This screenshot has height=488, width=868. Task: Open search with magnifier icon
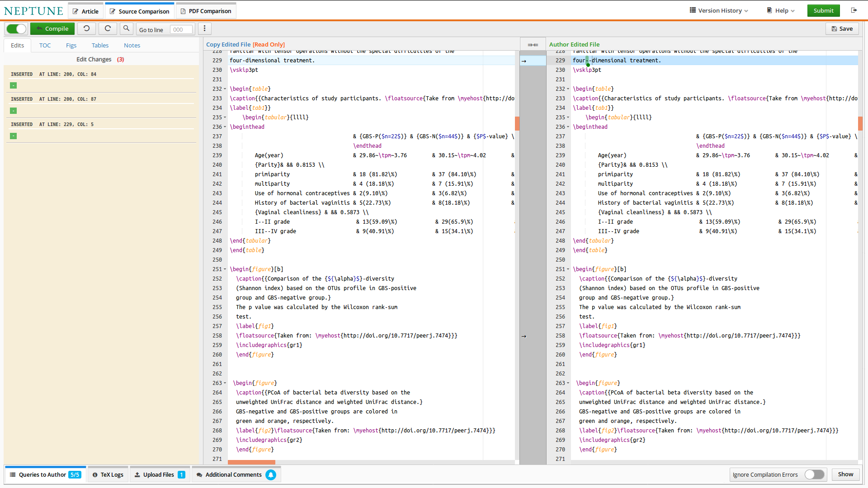(x=127, y=28)
